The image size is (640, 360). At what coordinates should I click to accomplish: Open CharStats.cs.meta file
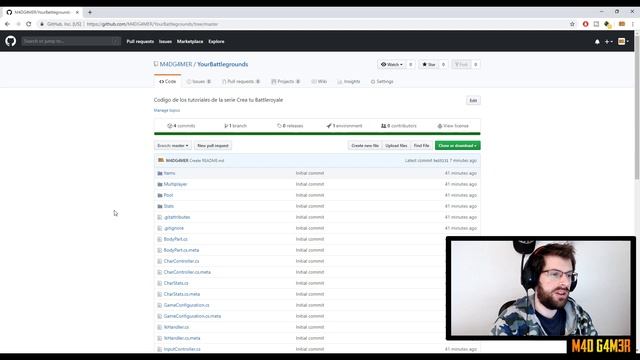coord(182,295)
